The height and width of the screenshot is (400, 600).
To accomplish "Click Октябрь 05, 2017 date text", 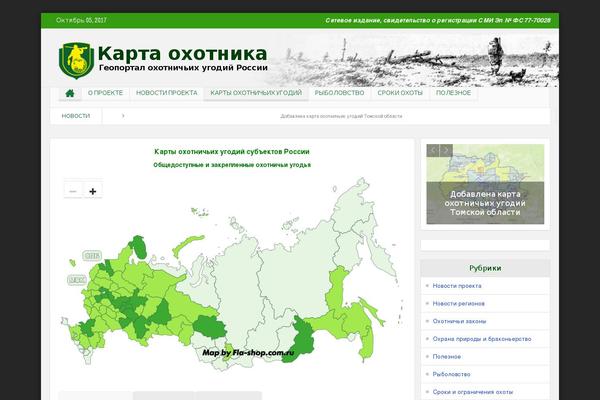I will [81, 20].
